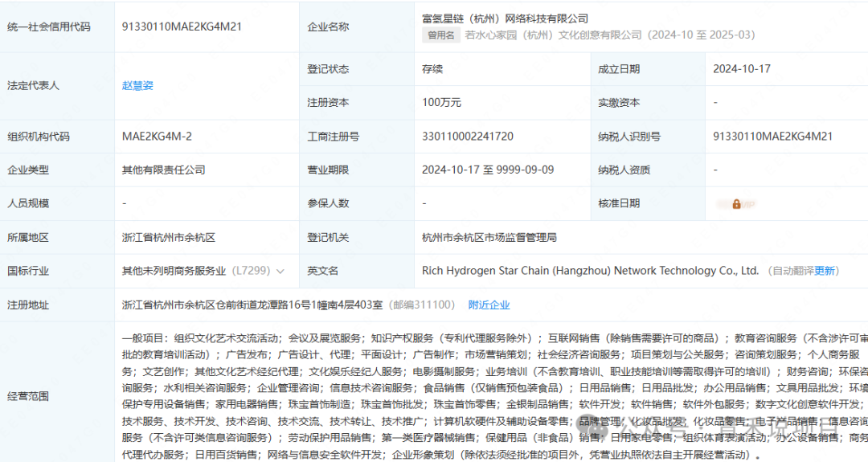
Task: Click the 企业名称 label
Action: point(328,27)
